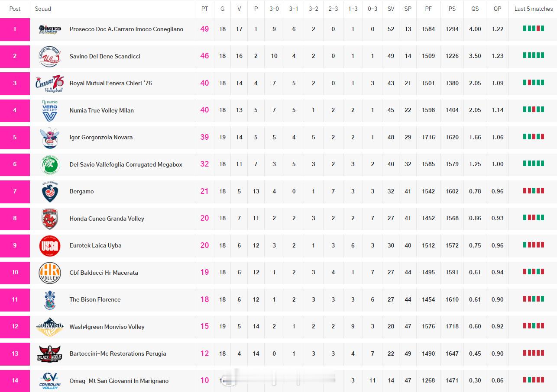
Task: Select Novara's PF value 1716
Action: [428, 138]
